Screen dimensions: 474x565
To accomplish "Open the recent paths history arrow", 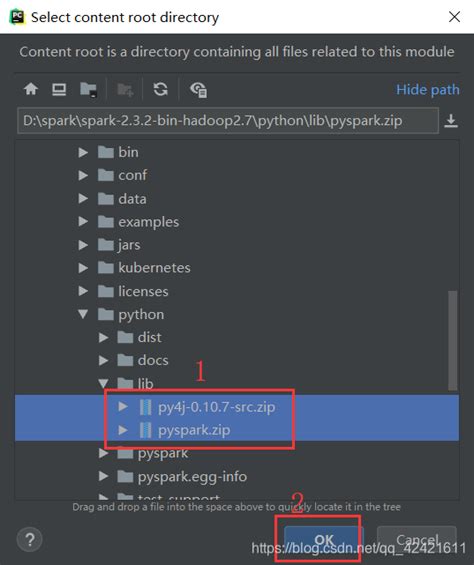I will click(451, 121).
